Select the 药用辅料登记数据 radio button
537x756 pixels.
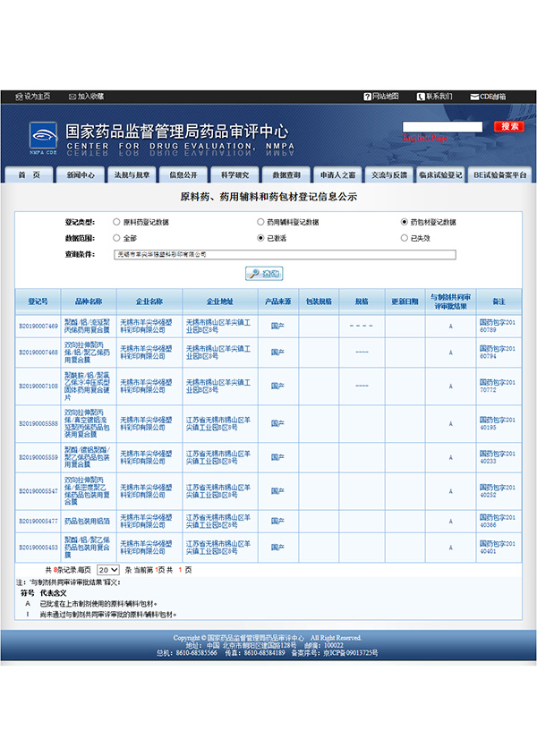(260, 222)
